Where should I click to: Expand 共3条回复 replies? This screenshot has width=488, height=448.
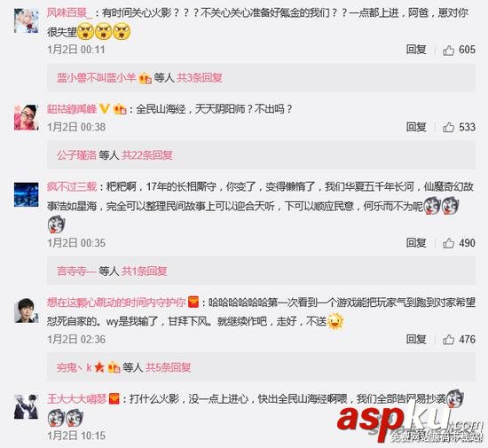pyautogui.click(x=200, y=78)
